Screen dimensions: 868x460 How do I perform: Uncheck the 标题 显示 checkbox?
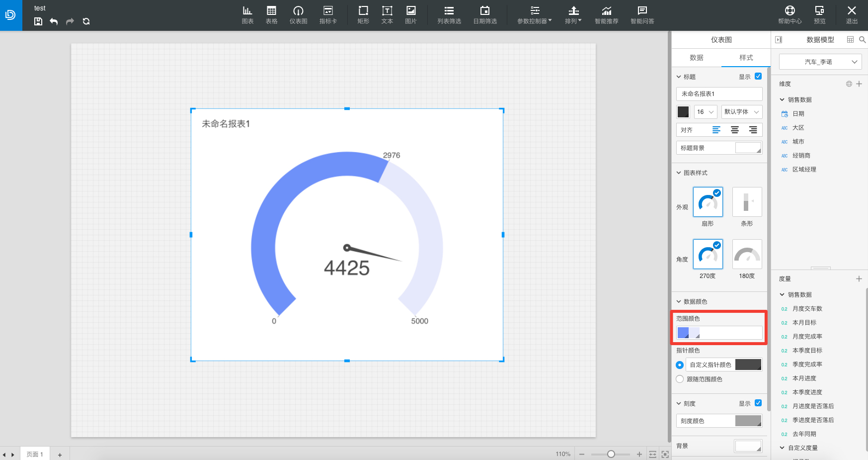[x=758, y=76]
